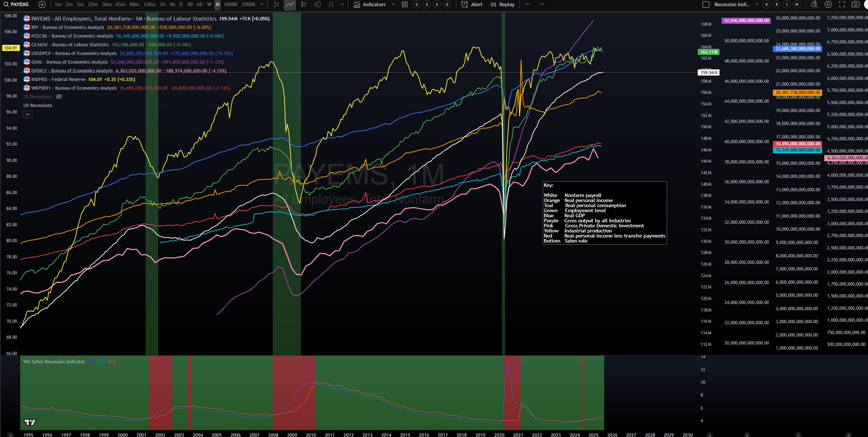
Task: Open the indicator templates grid icon
Action: [x=405, y=5]
